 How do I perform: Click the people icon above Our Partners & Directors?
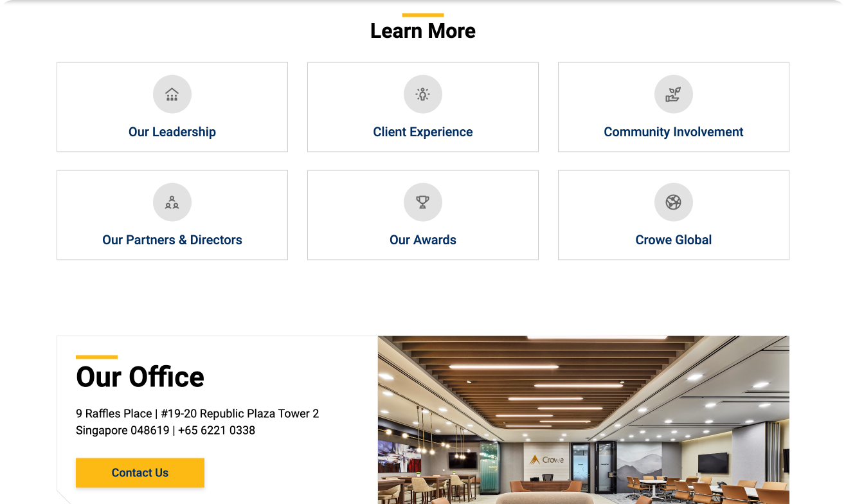point(172,203)
